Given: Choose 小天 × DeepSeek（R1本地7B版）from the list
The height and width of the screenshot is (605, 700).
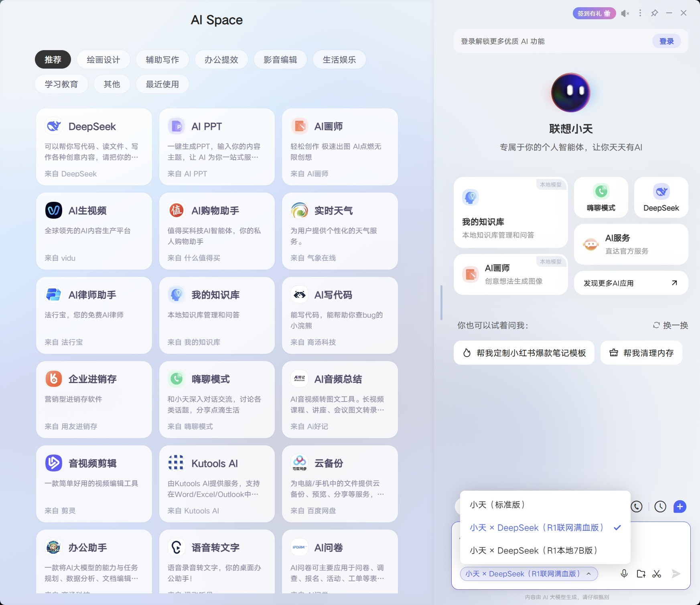Looking at the screenshot, I should point(534,550).
